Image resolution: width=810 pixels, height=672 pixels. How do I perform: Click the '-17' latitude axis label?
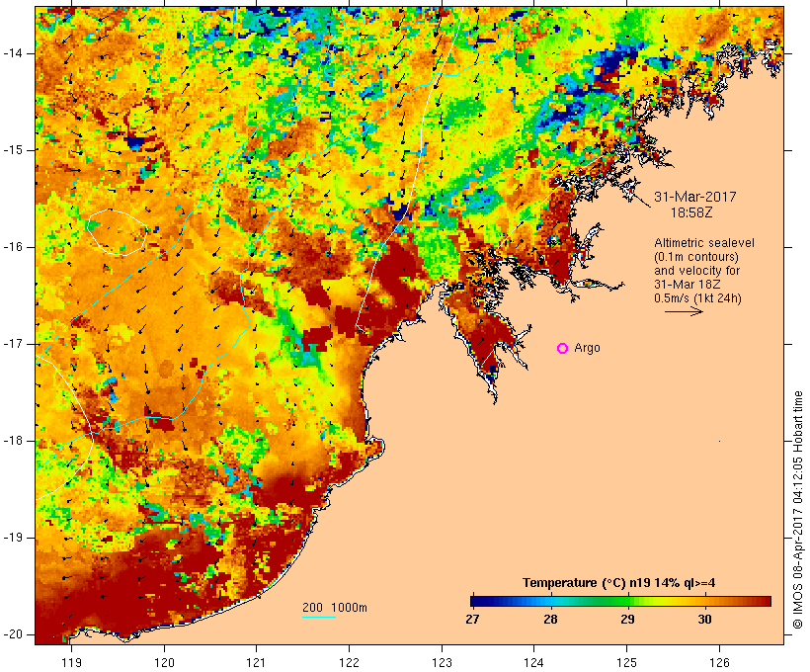tap(13, 344)
